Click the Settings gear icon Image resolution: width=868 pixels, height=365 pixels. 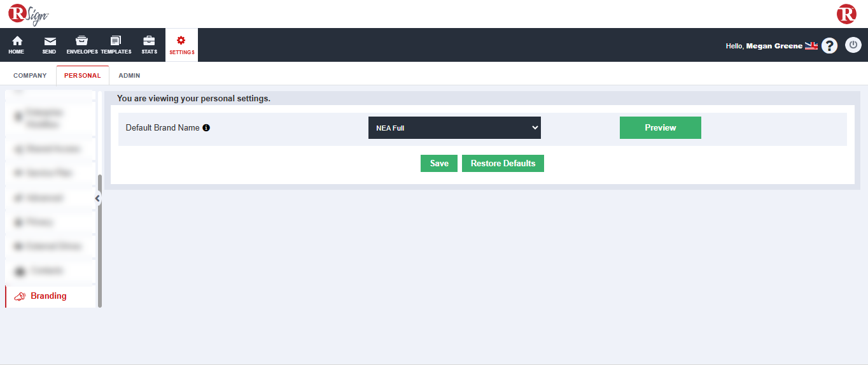[181, 41]
